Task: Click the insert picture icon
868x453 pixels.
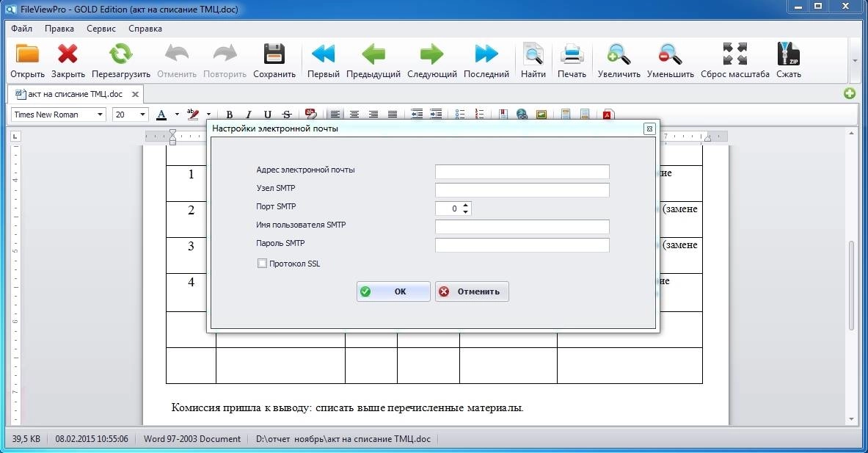Action: coord(541,115)
